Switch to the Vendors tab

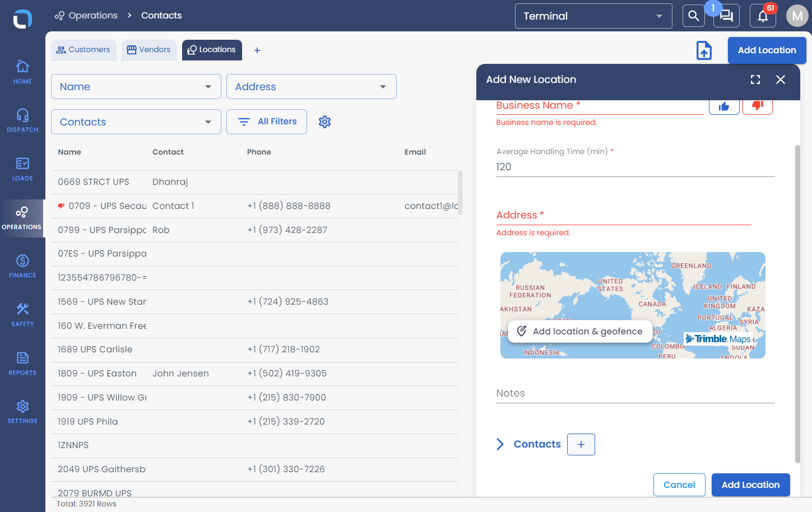point(149,50)
